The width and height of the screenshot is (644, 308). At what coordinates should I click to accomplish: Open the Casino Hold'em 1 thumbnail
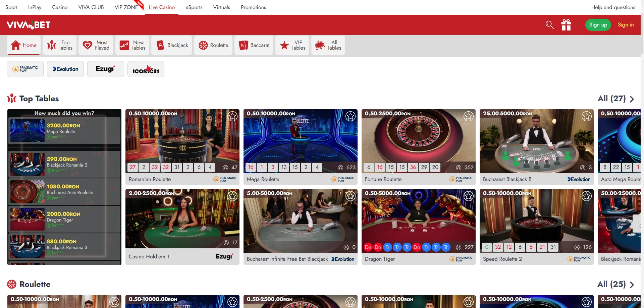pyautogui.click(x=182, y=219)
